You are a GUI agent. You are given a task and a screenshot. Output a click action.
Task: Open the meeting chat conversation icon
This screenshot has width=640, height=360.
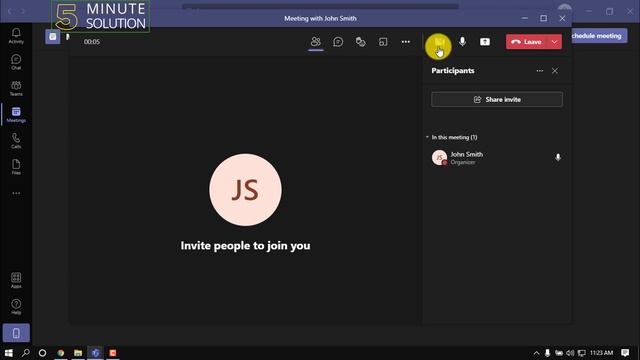coord(338,42)
